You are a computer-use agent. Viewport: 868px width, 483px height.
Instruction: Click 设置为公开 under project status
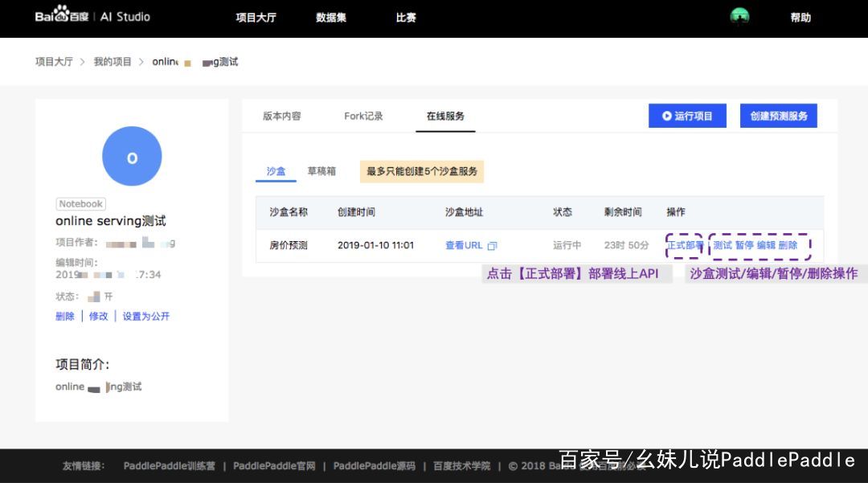point(146,317)
